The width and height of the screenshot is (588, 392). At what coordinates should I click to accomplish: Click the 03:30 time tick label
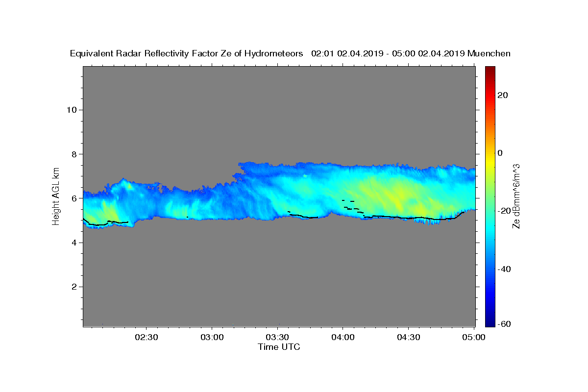(x=277, y=337)
